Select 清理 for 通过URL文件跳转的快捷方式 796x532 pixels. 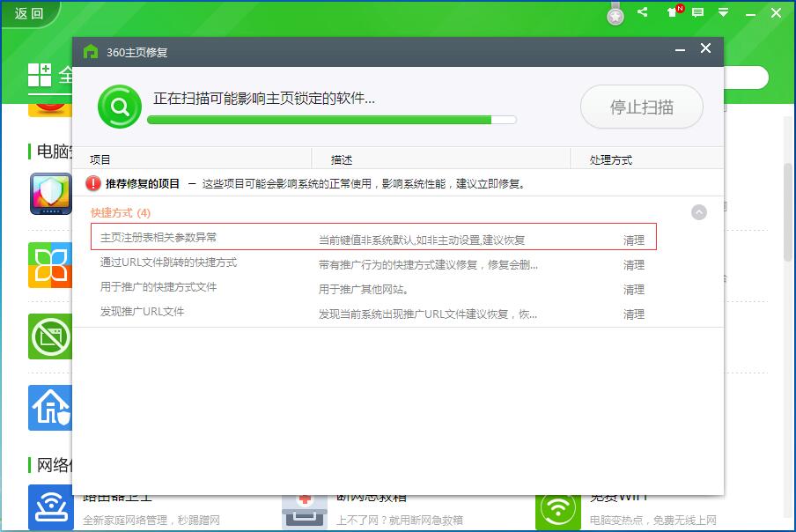click(633, 264)
